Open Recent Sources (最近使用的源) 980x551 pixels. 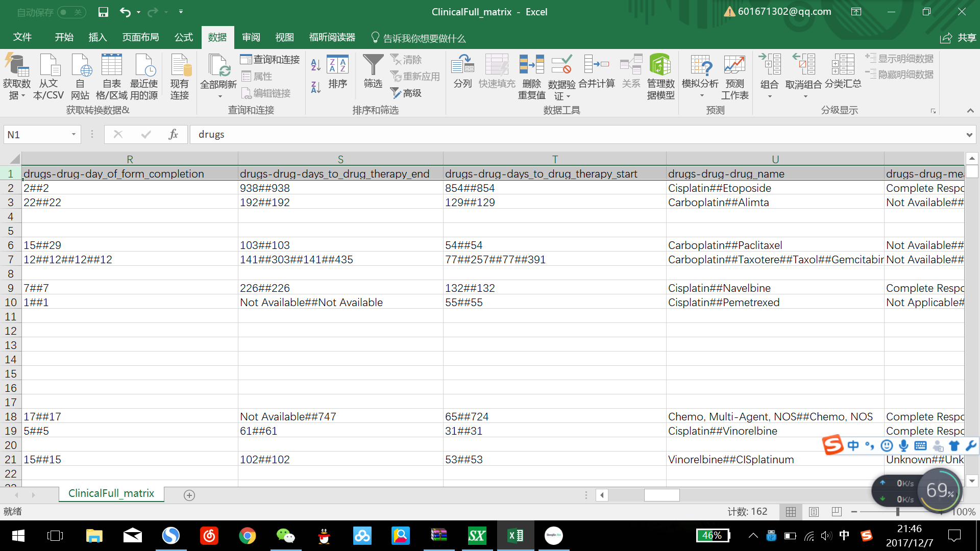tap(144, 77)
